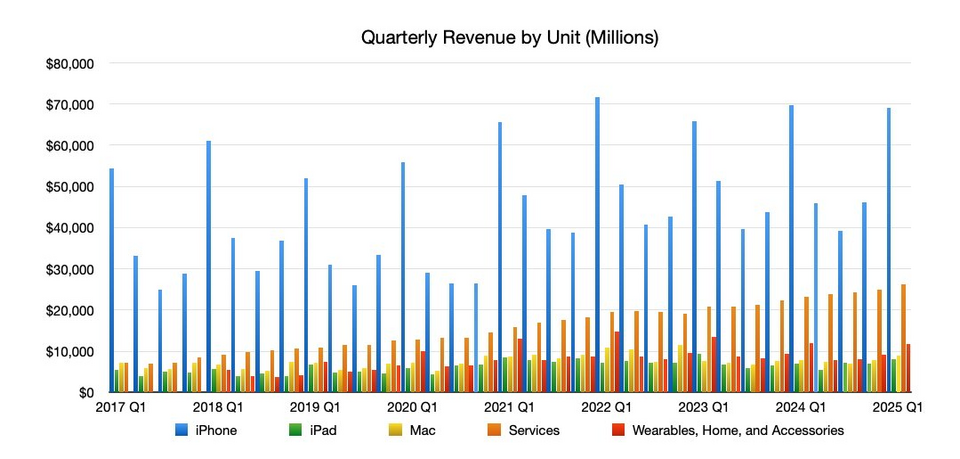Click the '2023 Q1' axis label
960x459 pixels.
pyautogui.click(x=703, y=407)
